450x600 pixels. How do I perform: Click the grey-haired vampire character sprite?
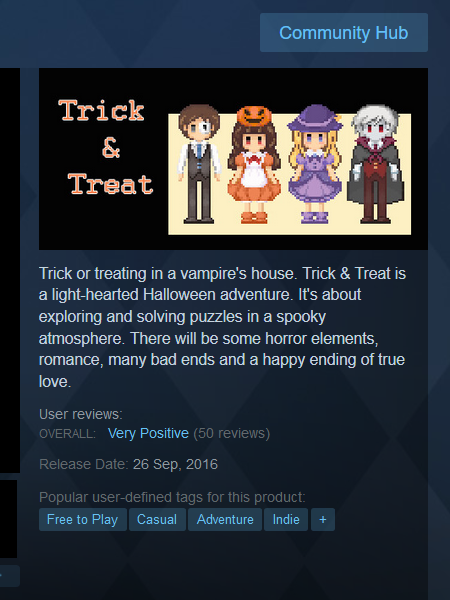[375, 164]
